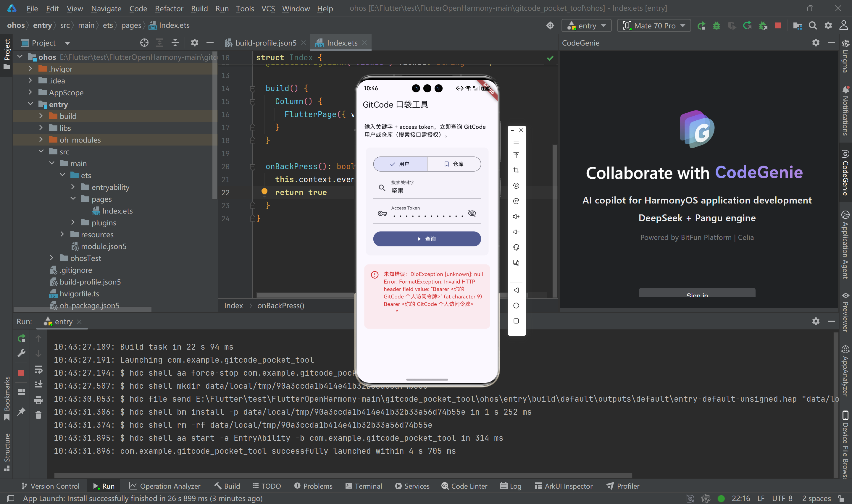This screenshot has height=504, width=852.
Task: Open the Terminal tool window button
Action: [363, 486]
